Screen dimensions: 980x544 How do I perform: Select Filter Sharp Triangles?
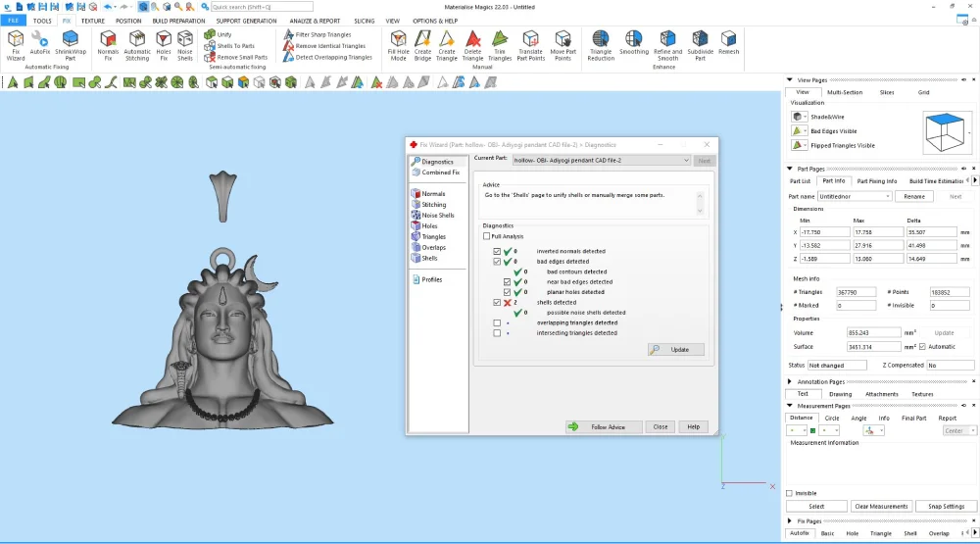(x=318, y=34)
